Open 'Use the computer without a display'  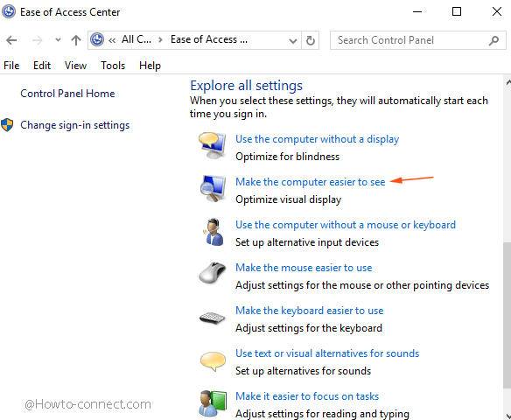317,139
